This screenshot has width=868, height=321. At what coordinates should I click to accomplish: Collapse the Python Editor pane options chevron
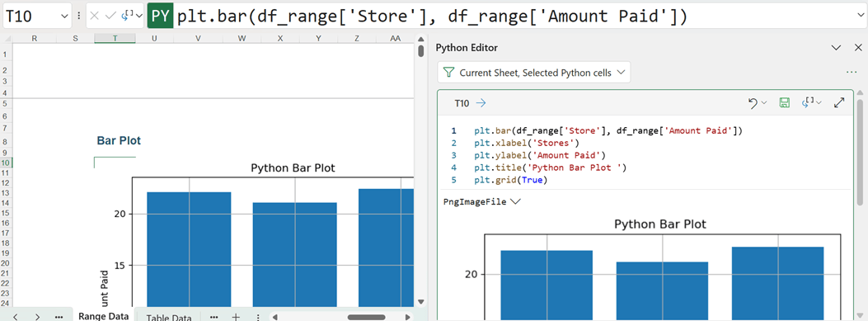pyautogui.click(x=837, y=48)
